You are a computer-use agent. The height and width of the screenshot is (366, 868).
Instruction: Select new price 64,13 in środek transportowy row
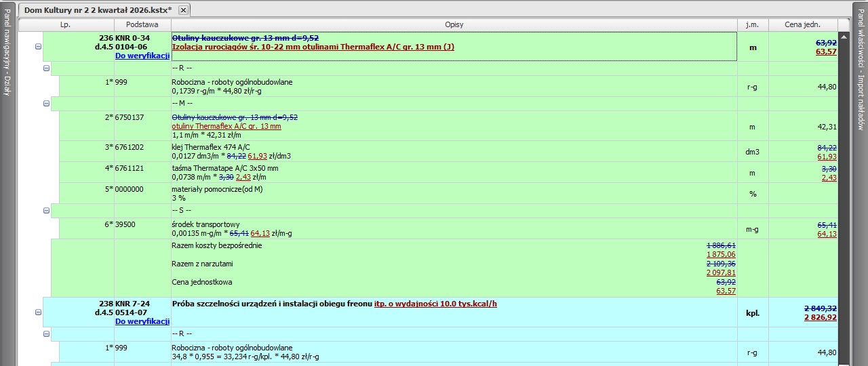(x=827, y=234)
